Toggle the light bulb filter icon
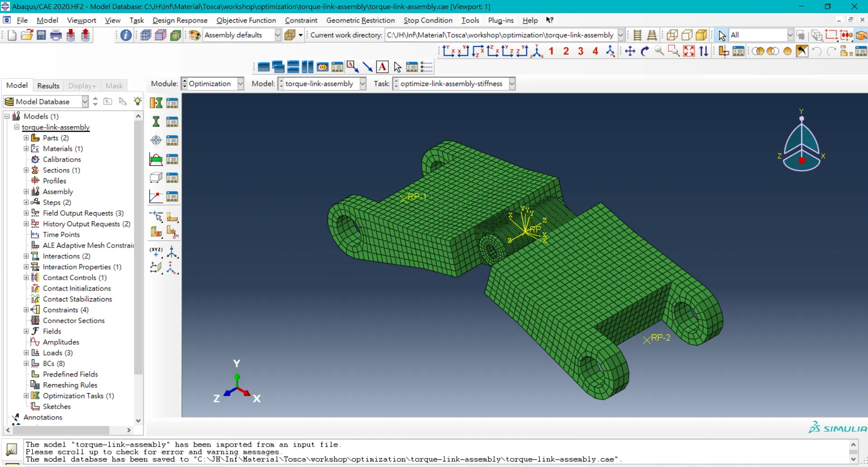 coord(138,101)
